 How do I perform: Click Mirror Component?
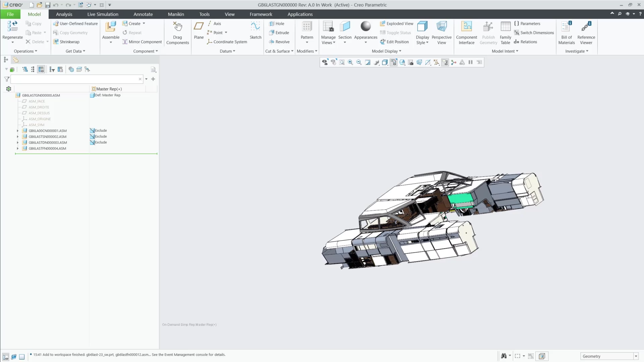click(142, 42)
